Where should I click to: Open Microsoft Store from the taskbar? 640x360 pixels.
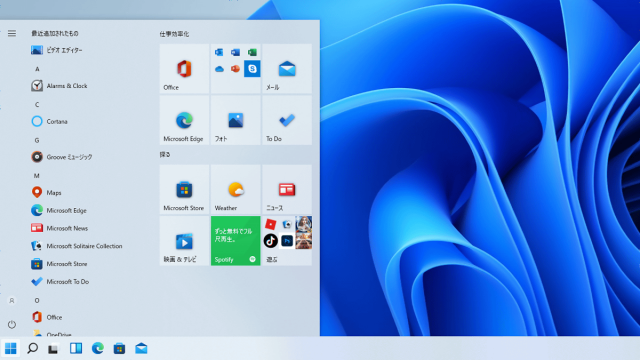pos(119,348)
